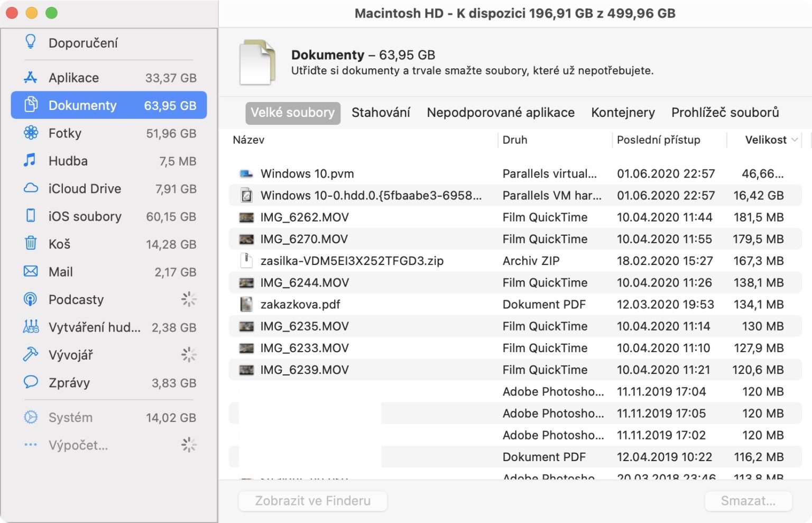Close the storage management window
The height and width of the screenshot is (523, 812).
[x=12, y=13]
